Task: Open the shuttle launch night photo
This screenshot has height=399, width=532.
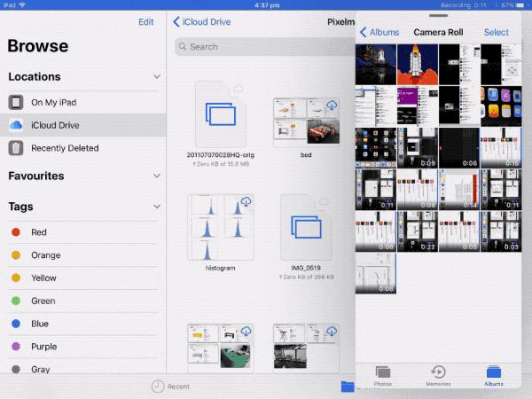Action: (x=376, y=64)
